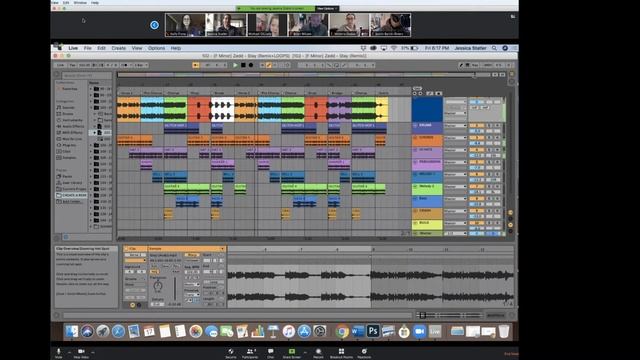
Task: Open Photoshop from the Dock
Action: coord(373,331)
